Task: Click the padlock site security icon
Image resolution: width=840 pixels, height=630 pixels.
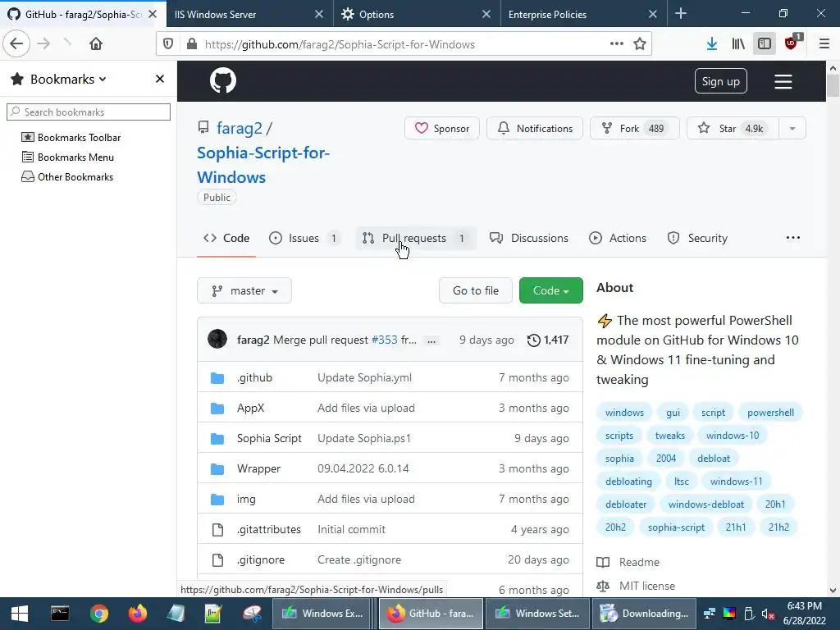Action: coord(192,44)
